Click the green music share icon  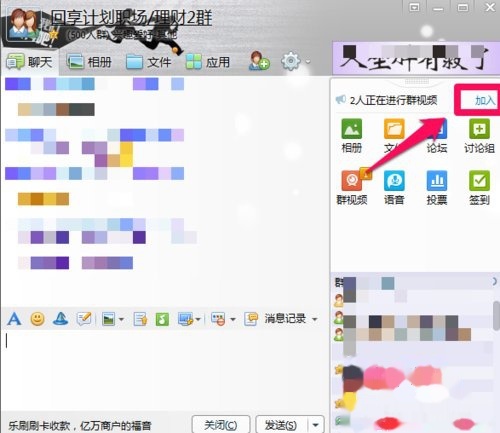[x=162, y=319]
